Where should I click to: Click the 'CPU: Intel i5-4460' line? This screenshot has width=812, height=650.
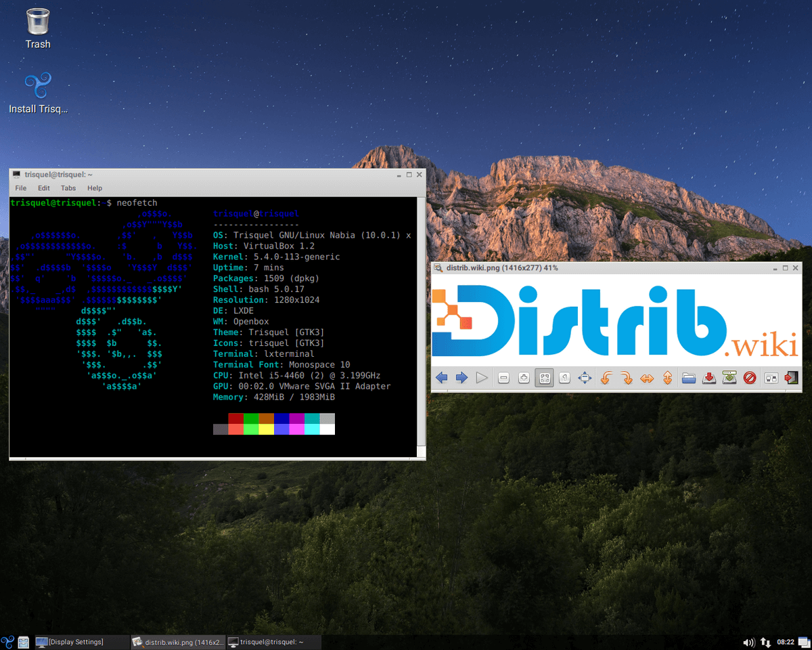297,376
